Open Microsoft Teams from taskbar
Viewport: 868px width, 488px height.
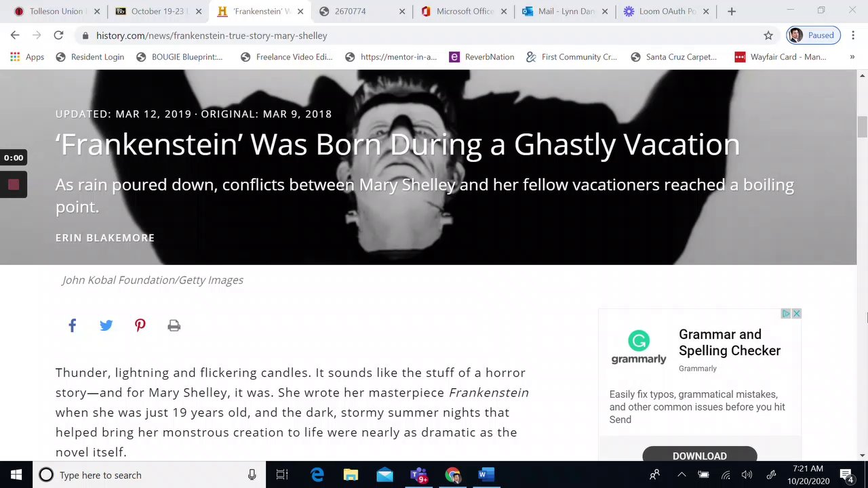coord(419,475)
